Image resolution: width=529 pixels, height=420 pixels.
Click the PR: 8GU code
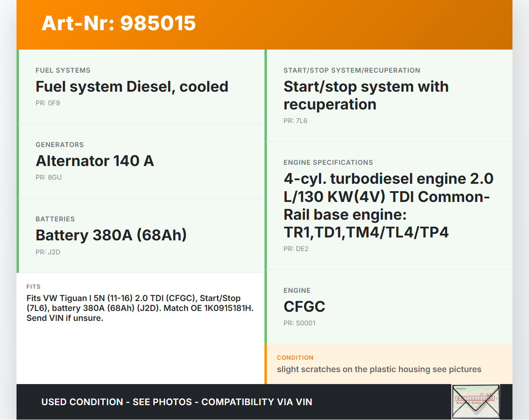[x=48, y=178]
